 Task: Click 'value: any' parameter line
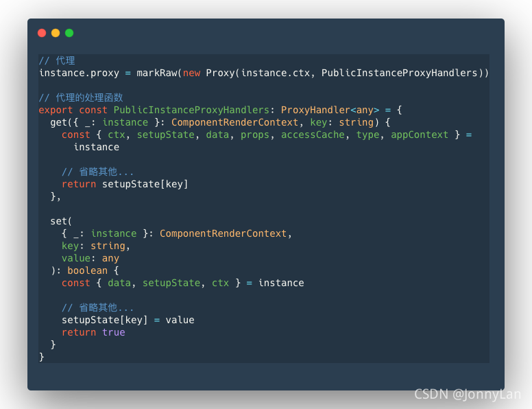(x=90, y=258)
